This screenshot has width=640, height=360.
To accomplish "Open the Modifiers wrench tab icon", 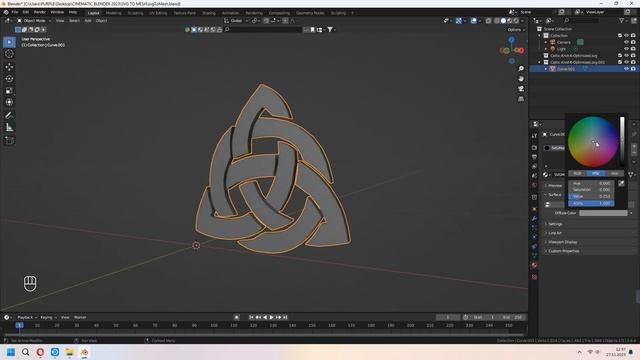I will 534,218.
